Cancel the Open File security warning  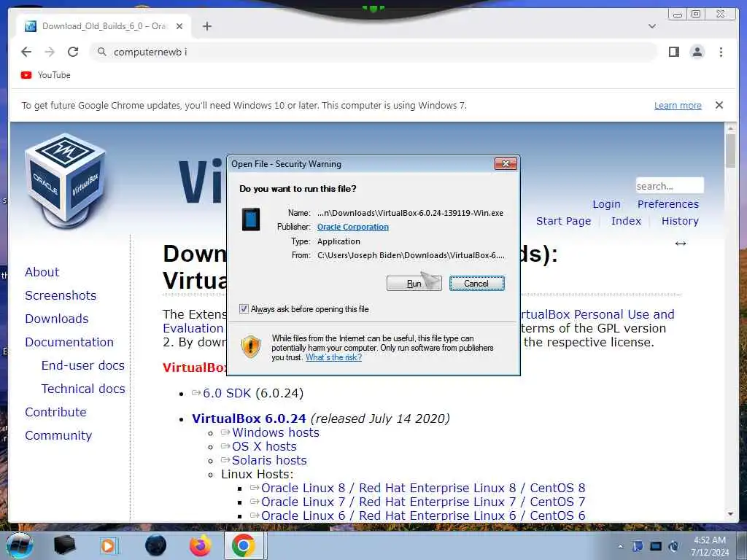476,284
